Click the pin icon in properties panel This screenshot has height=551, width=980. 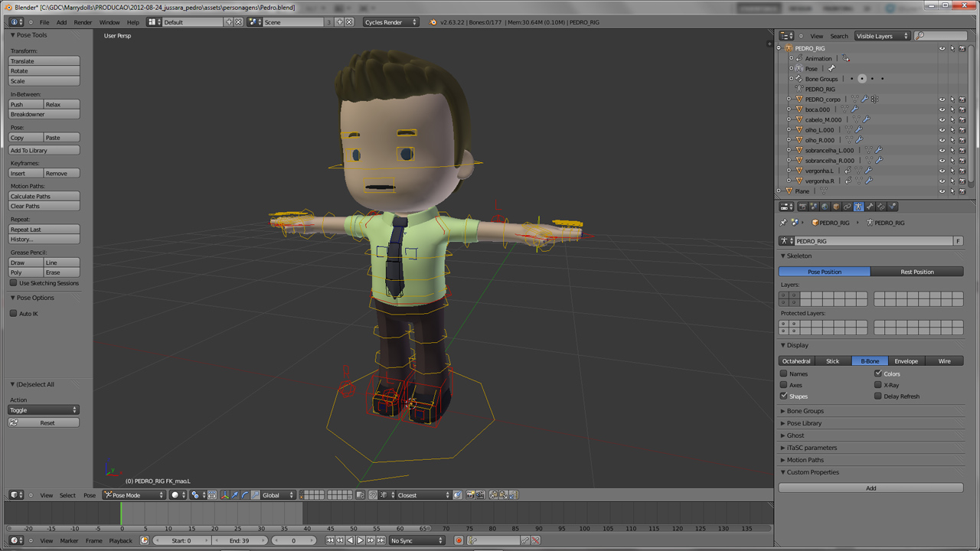[x=783, y=223]
